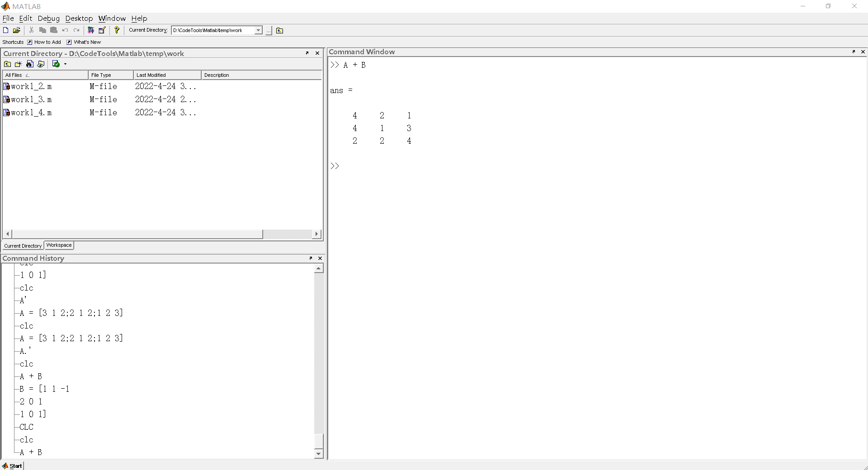868x470 pixels.
Task: Click the Copy icon in toolbar
Action: pyautogui.click(x=42, y=30)
